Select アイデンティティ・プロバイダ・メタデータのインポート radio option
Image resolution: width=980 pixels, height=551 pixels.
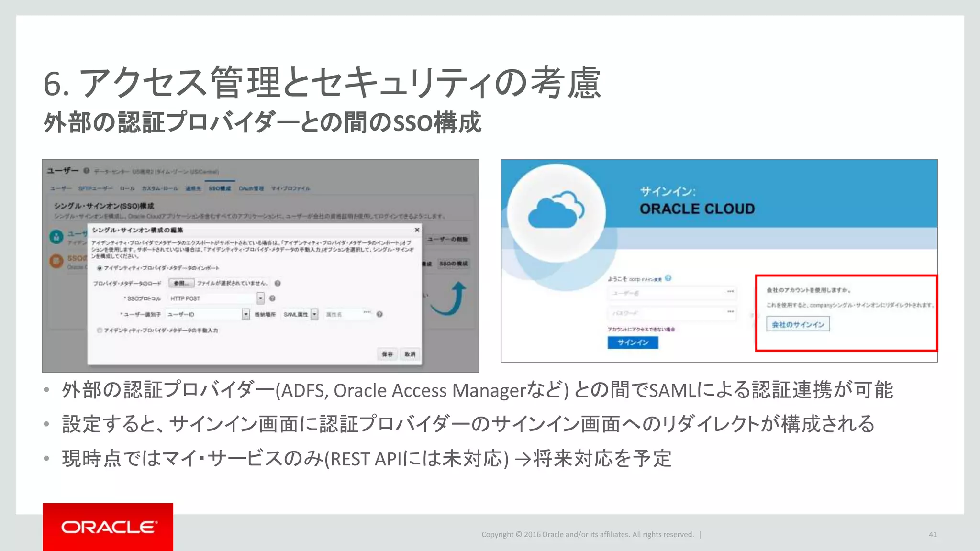[100, 268]
